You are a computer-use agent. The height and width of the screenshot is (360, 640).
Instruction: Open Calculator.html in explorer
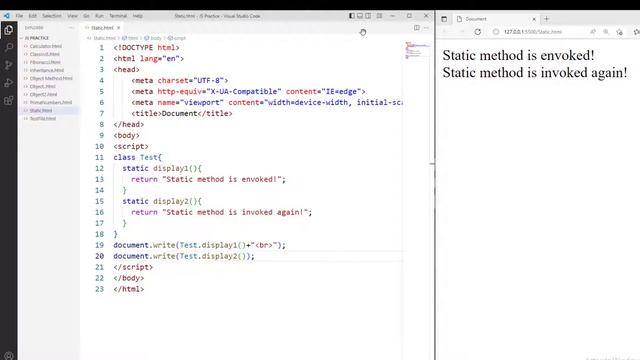pos(46,46)
